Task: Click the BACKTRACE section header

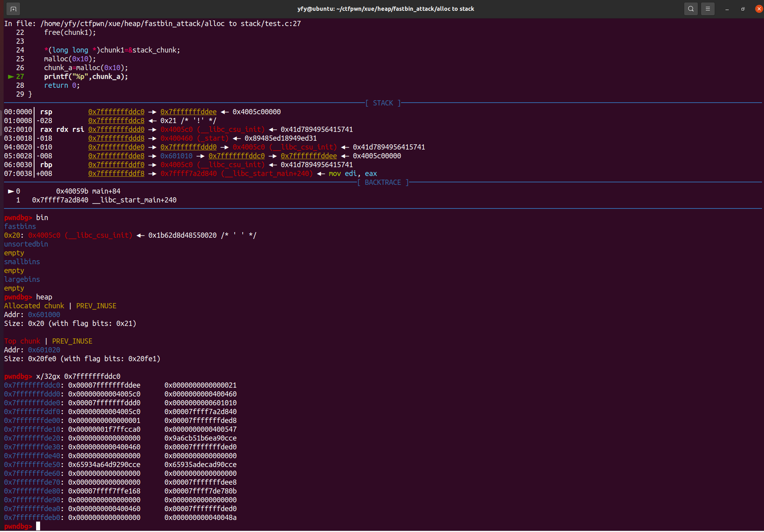Action: tap(383, 182)
